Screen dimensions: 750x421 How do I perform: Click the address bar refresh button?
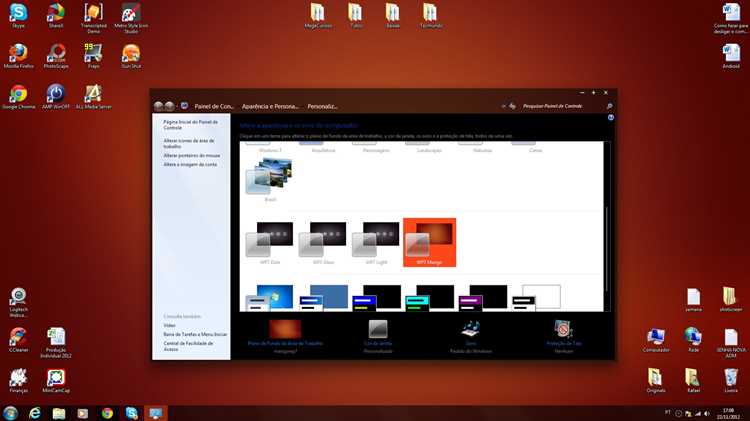[512, 106]
